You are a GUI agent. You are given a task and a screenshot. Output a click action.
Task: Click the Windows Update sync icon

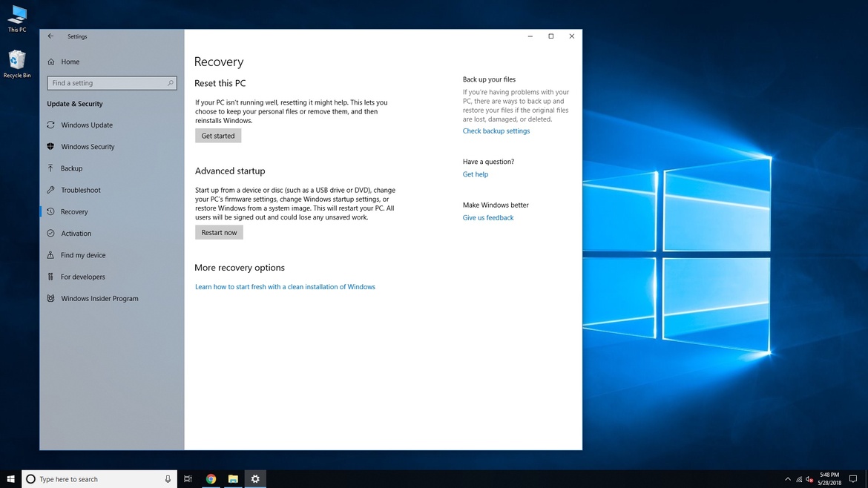tap(50, 125)
